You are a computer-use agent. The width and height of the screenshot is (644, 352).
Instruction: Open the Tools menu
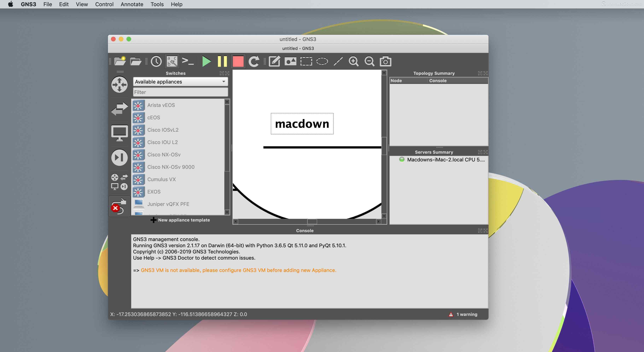(157, 4)
